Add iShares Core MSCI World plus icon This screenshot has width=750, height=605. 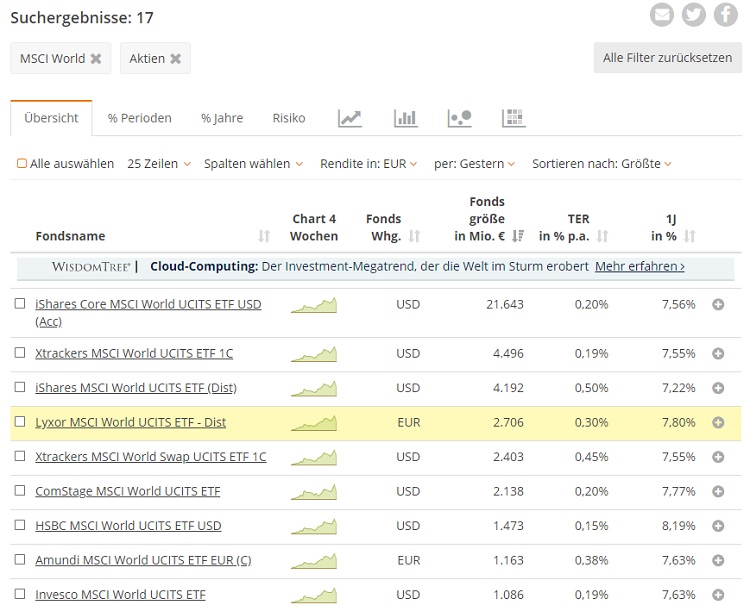click(718, 304)
